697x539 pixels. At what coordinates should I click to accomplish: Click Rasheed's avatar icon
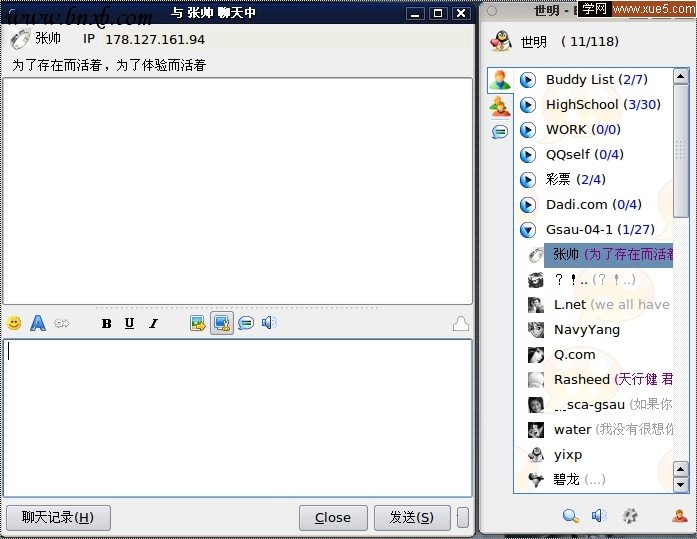click(536, 379)
